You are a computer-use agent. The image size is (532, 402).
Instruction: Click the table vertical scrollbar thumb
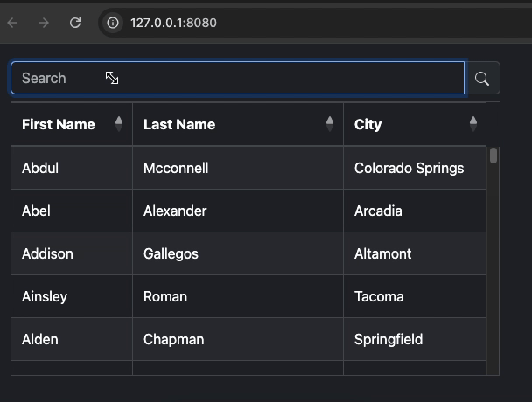(493, 156)
